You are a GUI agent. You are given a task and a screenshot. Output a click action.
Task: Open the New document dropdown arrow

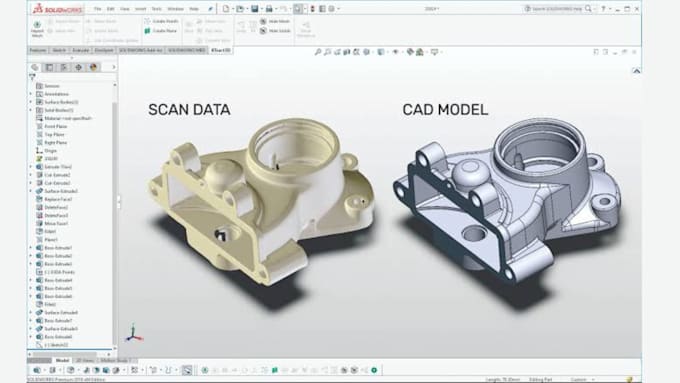tap(233, 9)
